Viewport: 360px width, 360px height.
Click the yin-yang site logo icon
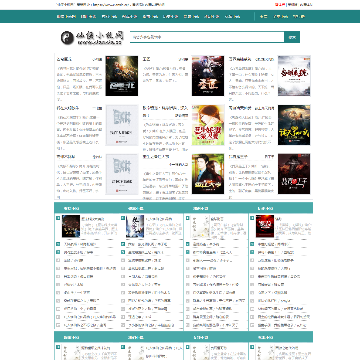[x=67, y=38]
